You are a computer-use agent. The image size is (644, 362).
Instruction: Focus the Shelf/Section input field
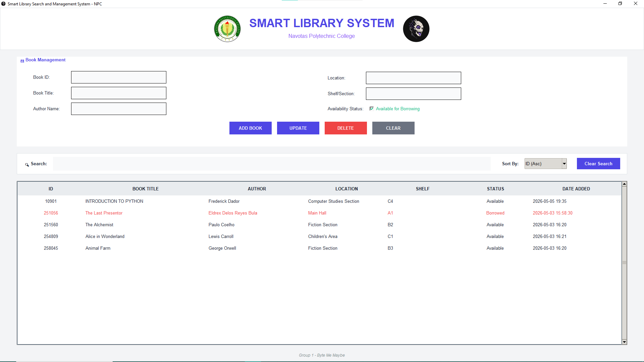click(414, 94)
